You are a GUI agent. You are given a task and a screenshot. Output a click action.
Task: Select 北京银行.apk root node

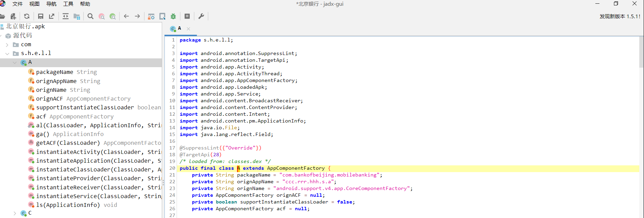point(25,26)
